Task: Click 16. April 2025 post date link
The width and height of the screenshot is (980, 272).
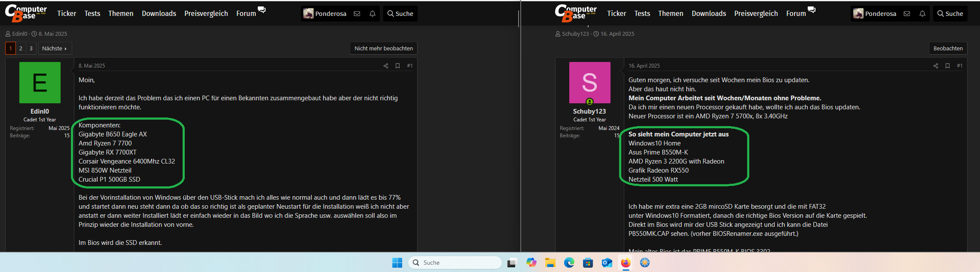Action: tap(644, 66)
